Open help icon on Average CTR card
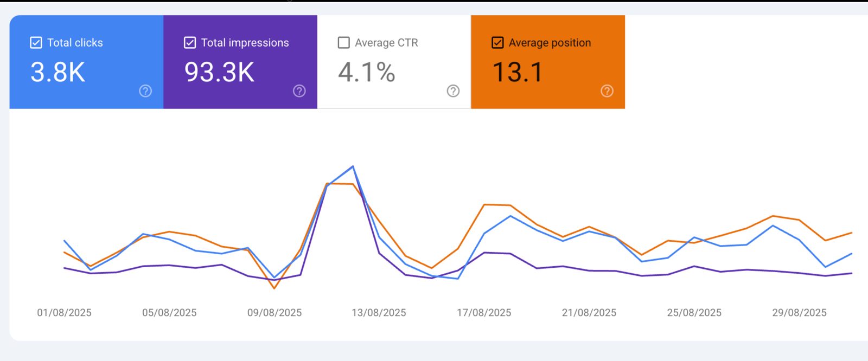Screen dimensions: 868x361 [453, 91]
